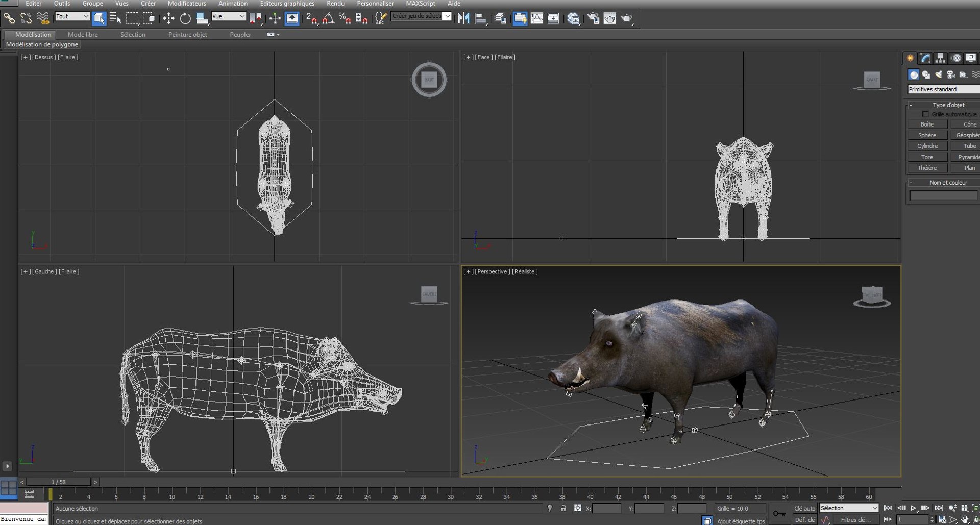Open the Render Setup icon
The width and height of the screenshot is (980, 525).
[593, 18]
